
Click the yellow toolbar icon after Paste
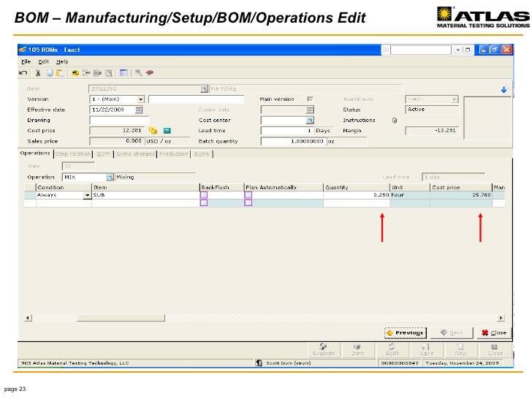coord(75,73)
